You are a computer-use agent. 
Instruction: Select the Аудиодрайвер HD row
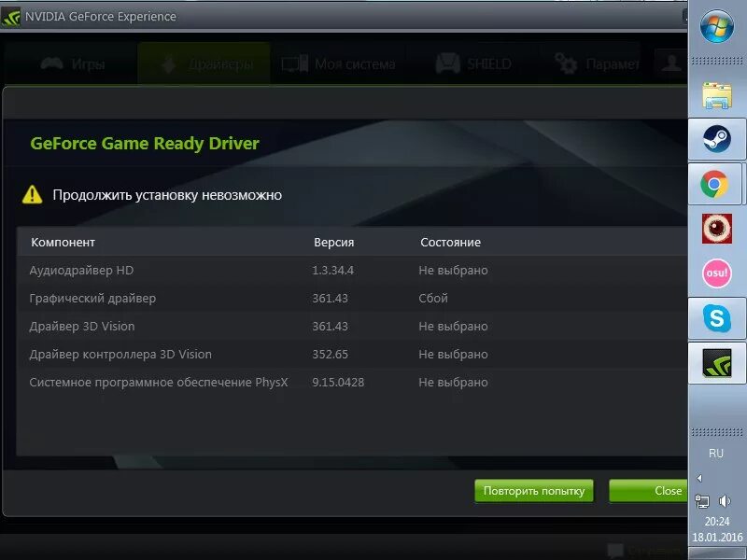pyautogui.click(x=353, y=270)
